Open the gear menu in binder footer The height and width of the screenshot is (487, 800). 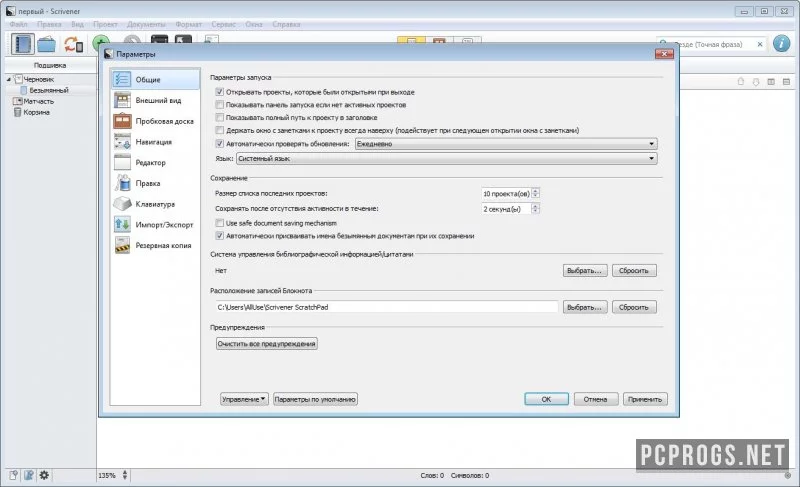[44, 475]
